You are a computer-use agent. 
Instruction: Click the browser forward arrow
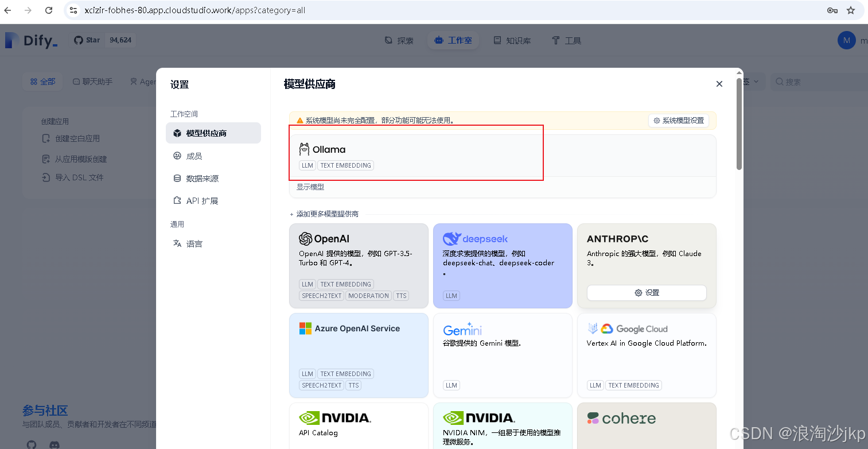point(28,10)
